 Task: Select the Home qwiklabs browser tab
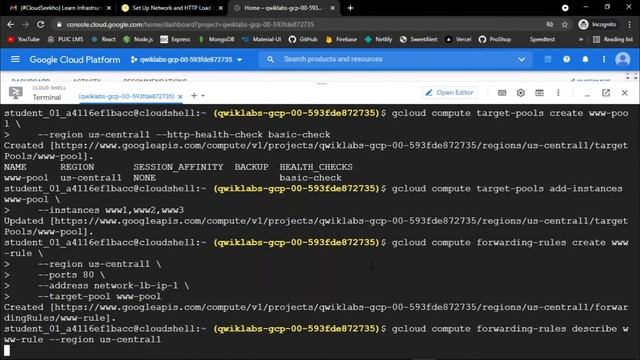coord(284,8)
